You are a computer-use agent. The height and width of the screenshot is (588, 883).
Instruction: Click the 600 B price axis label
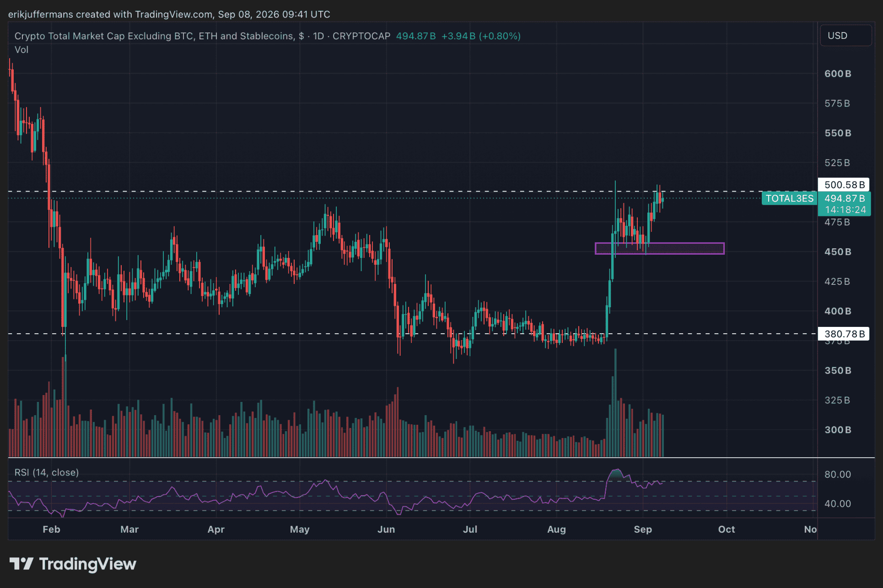[838, 74]
